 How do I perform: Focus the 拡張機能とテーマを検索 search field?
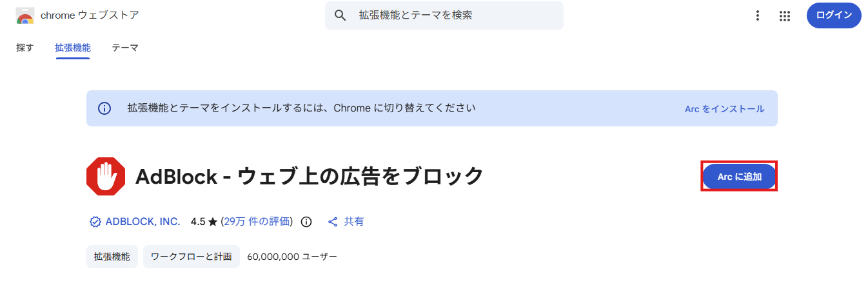[444, 15]
